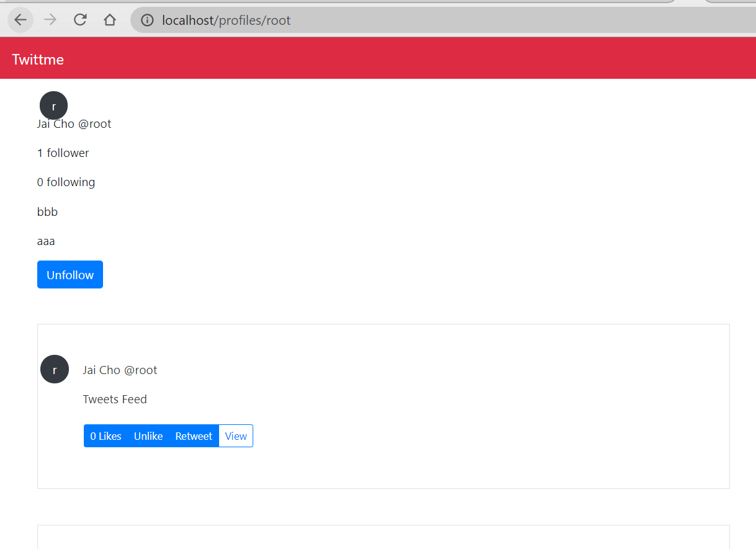Select the '0 following' text
The width and height of the screenshot is (756, 549).
coord(66,182)
